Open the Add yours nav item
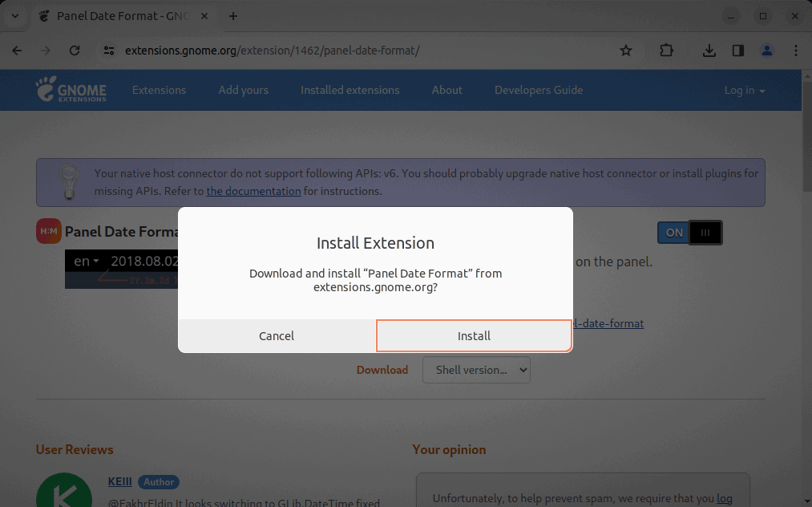Viewport: 812px width, 507px height. (244, 90)
